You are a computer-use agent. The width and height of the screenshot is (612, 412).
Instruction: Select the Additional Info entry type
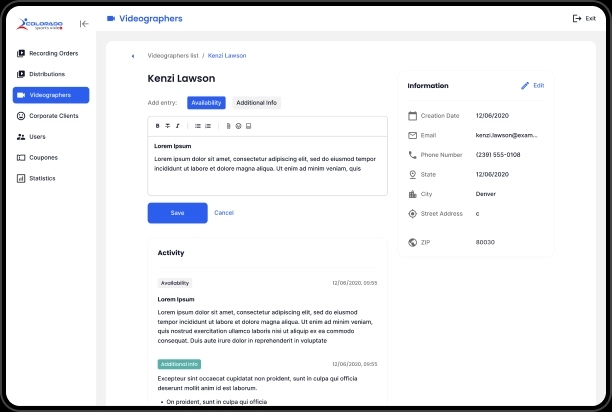257,103
